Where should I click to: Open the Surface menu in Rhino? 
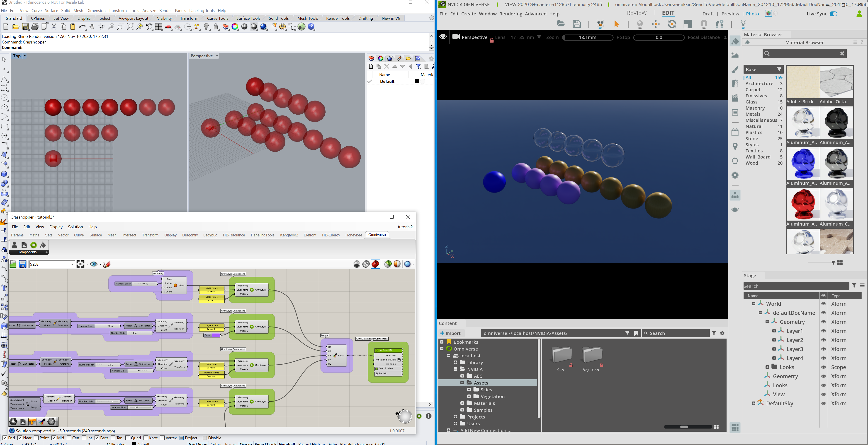pyautogui.click(x=51, y=11)
